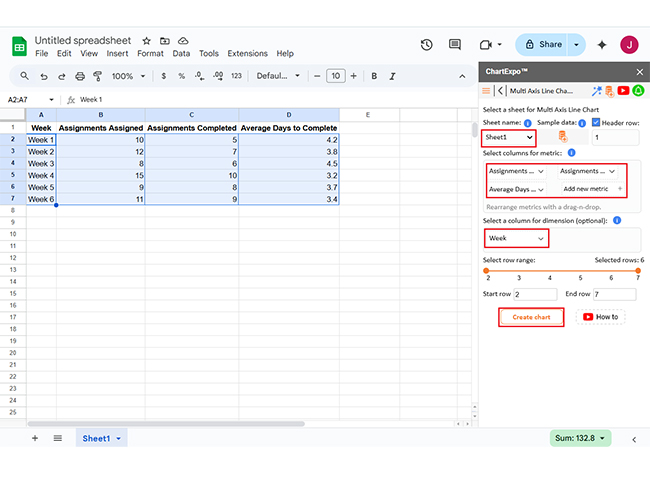Screen dimensions: 650x487
Task: Toggle the Header row checkbox
Action: [596, 122]
